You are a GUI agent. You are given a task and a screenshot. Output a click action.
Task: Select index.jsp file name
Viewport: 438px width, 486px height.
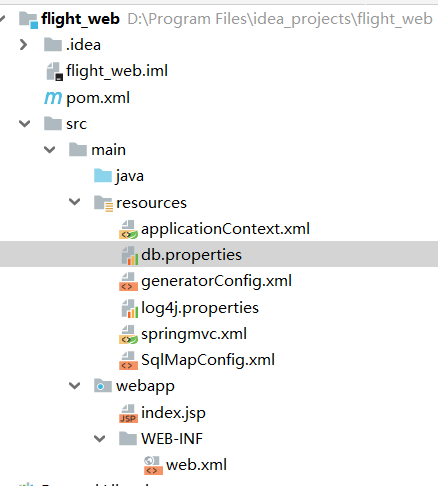tap(173, 413)
